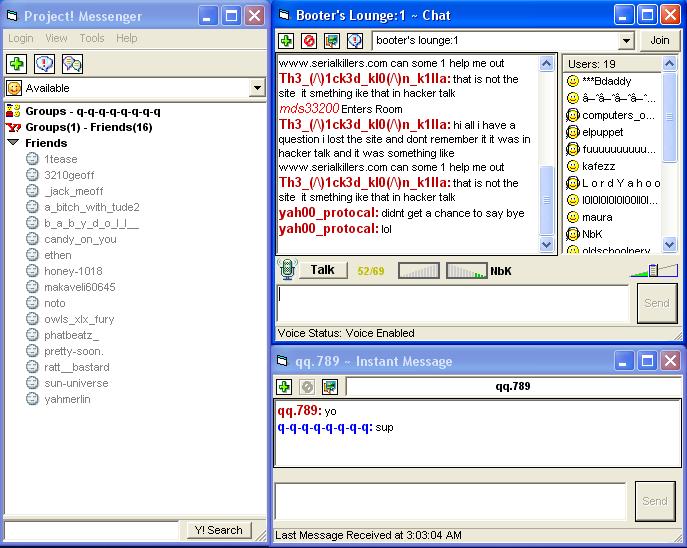Screen dimensions: 687x548
Task: Select friend candy_on_you in the buddy list
Action: [x=80, y=239]
